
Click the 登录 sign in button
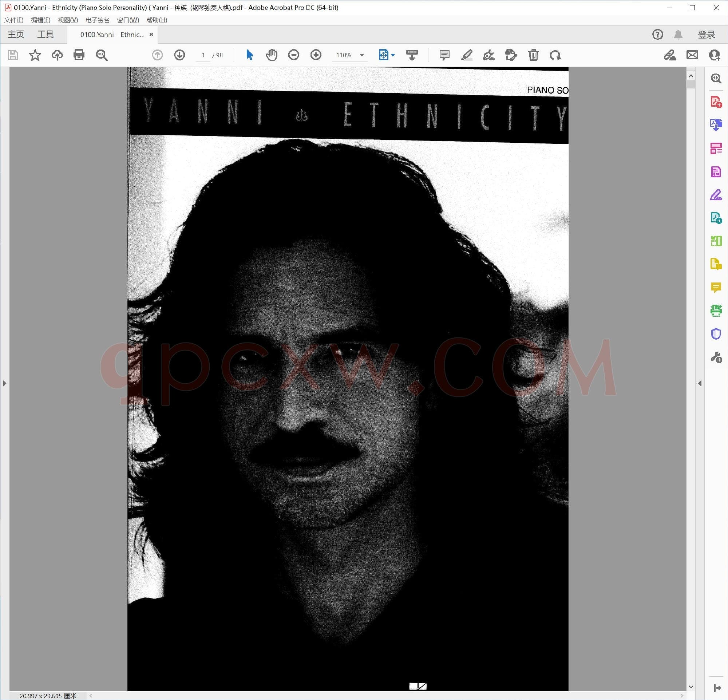coord(706,35)
